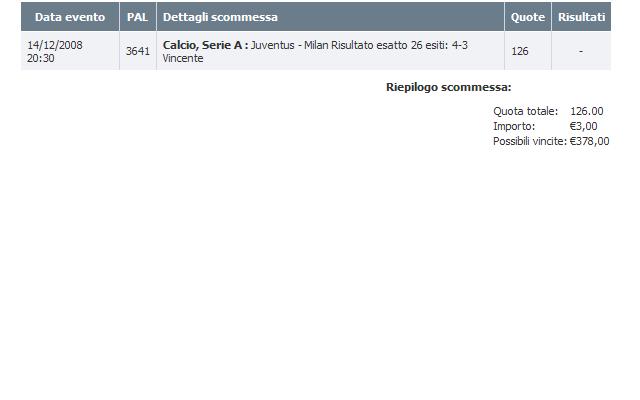Viewport: 640px width, 400px height.
Task: Select the €3,00 stake amount
Action: 583,126
